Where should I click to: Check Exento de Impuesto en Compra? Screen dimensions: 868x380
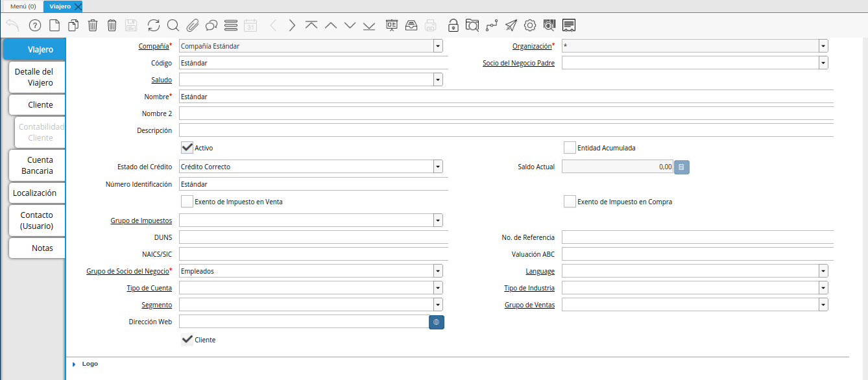coord(570,202)
